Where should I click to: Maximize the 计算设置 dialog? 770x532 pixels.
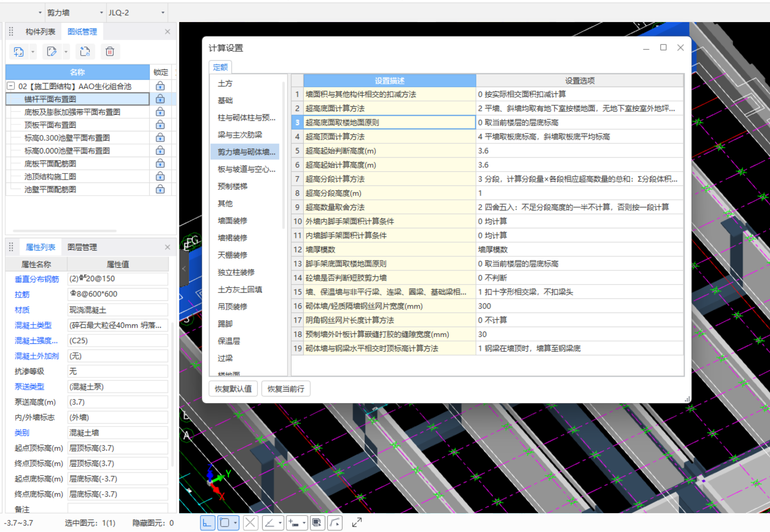tap(663, 47)
